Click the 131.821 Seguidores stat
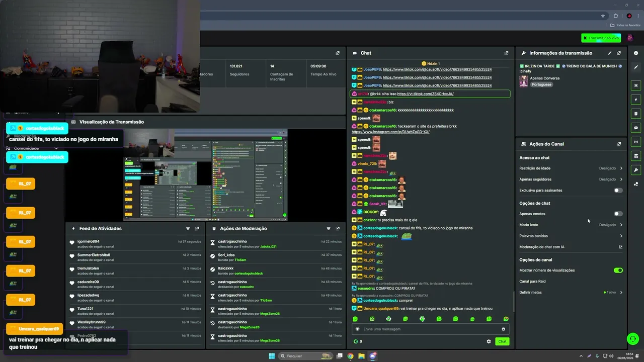 (239, 70)
